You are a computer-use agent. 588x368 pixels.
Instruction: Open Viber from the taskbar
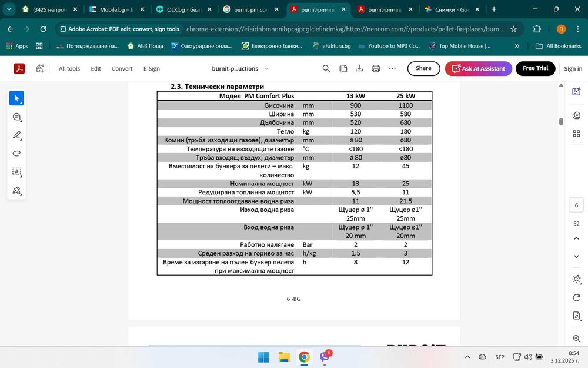coord(325,357)
